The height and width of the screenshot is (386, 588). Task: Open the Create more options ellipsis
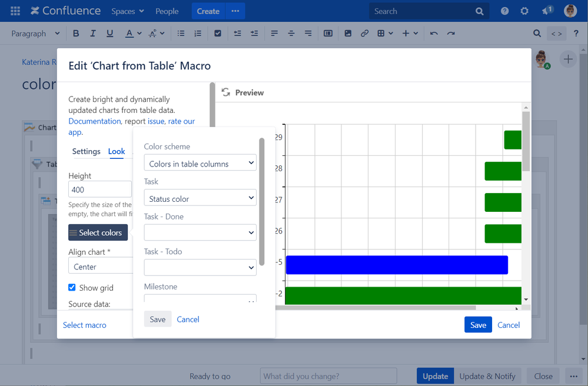(235, 11)
